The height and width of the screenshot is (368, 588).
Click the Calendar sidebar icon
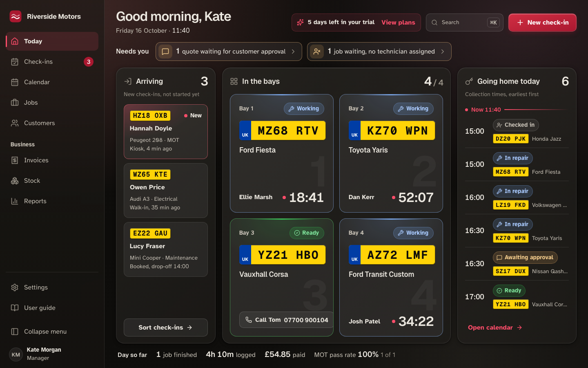[15, 82]
